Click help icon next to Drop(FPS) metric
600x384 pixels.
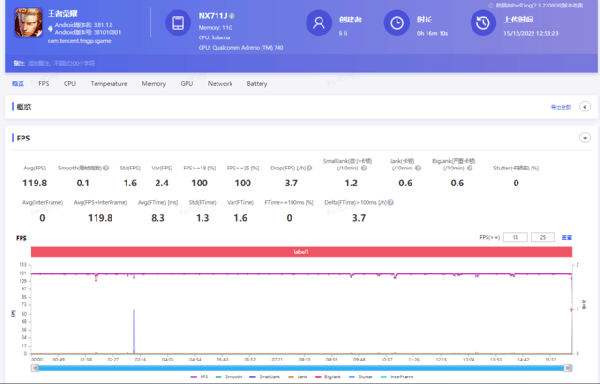[x=309, y=168]
